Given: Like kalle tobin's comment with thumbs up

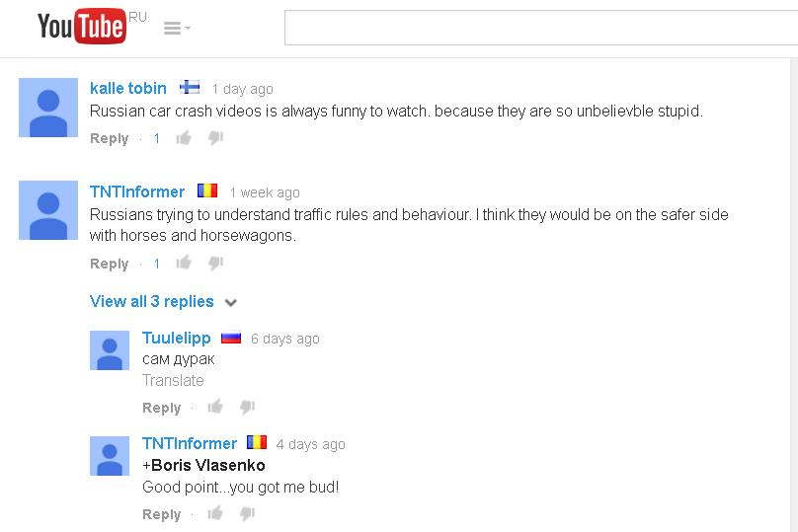Looking at the screenshot, I should pos(184,137).
